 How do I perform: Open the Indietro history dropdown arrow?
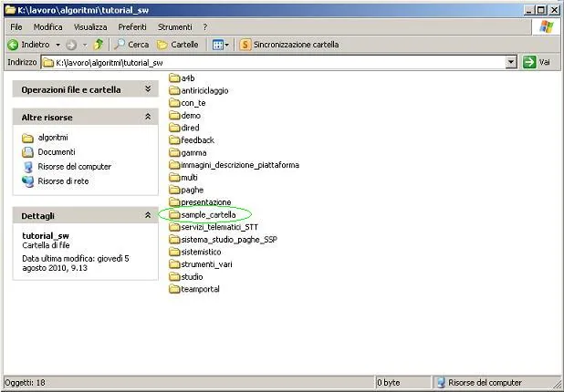click(x=57, y=45)
